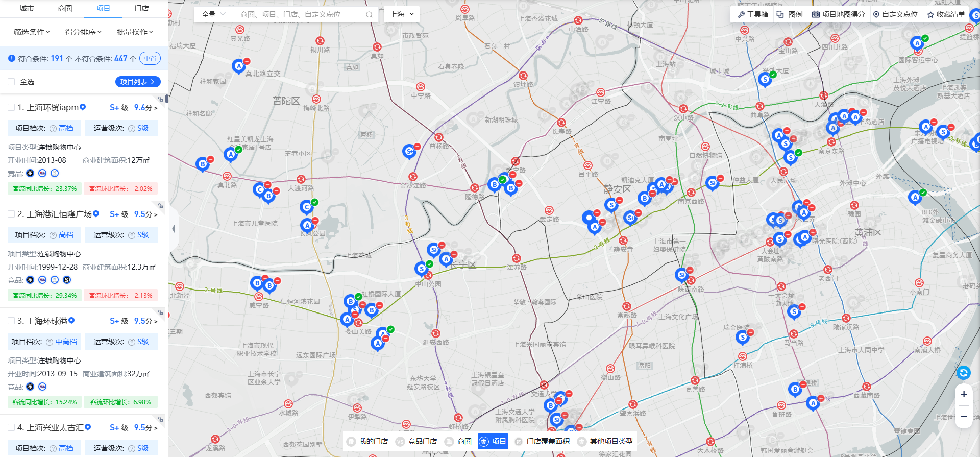Click the lock icon on the 上海环贸iapm card

point(161,99)
